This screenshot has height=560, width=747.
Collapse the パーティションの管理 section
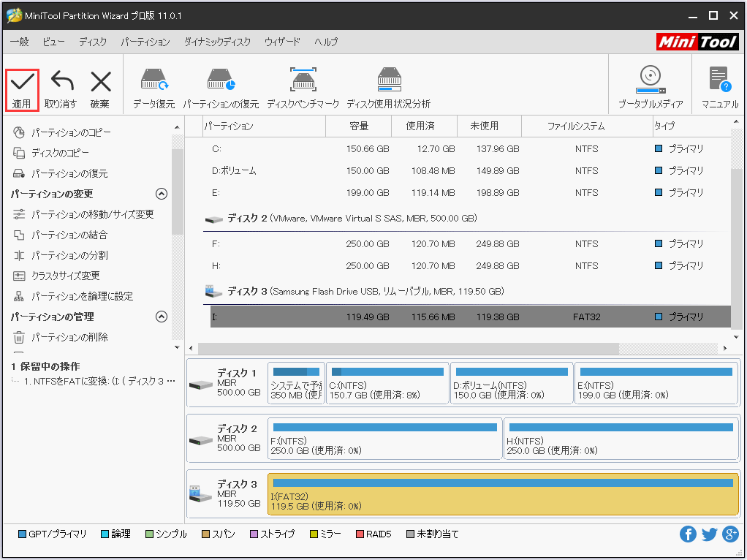162,317
